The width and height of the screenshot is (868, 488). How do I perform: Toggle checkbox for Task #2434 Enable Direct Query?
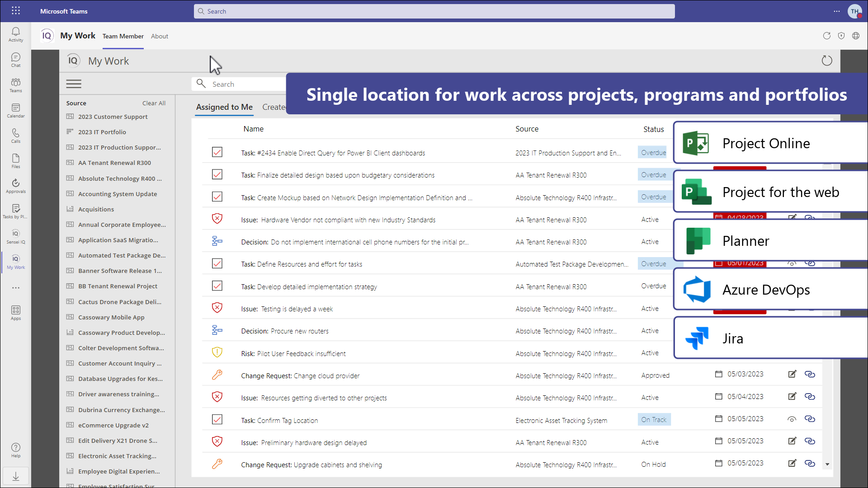pos(217,152)
